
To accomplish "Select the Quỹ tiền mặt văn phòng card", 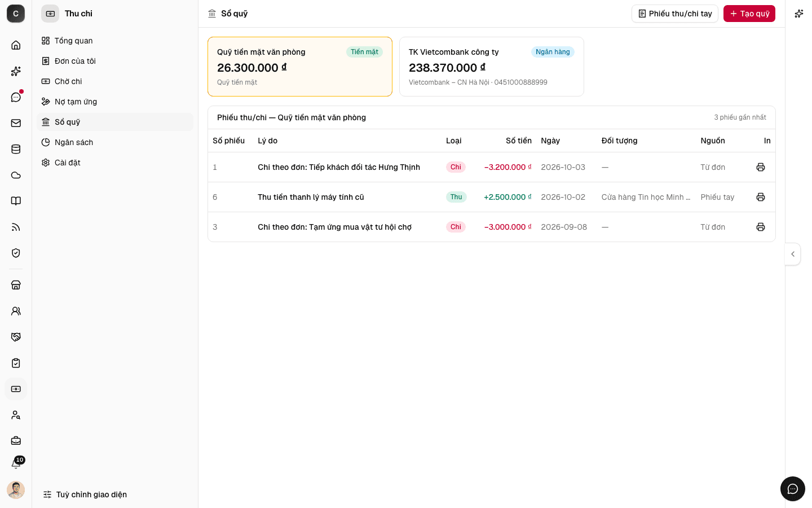I will click(300, 67).
